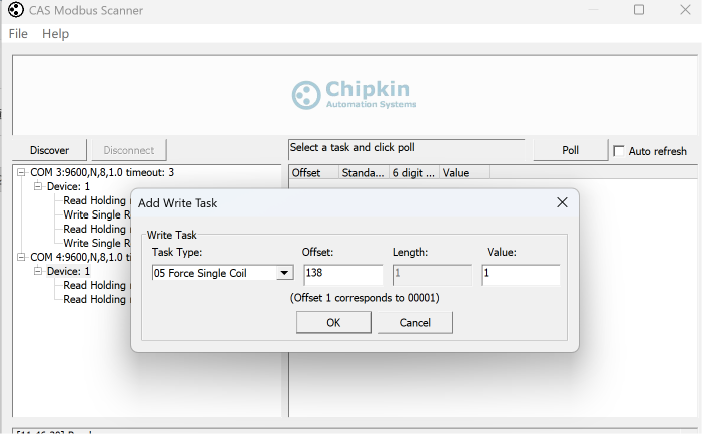This screenshot has width=702, height=434.
Task: Select the COM 3:9600,N,8,1.0 timeout: 3 row
Action: 102,172
